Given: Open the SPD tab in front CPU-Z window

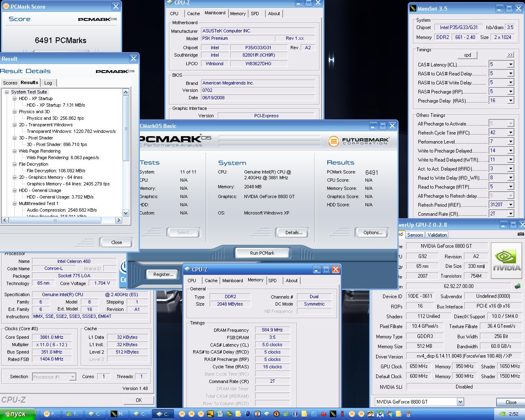Looking at the screenshot, I should (x=272, y=281).
